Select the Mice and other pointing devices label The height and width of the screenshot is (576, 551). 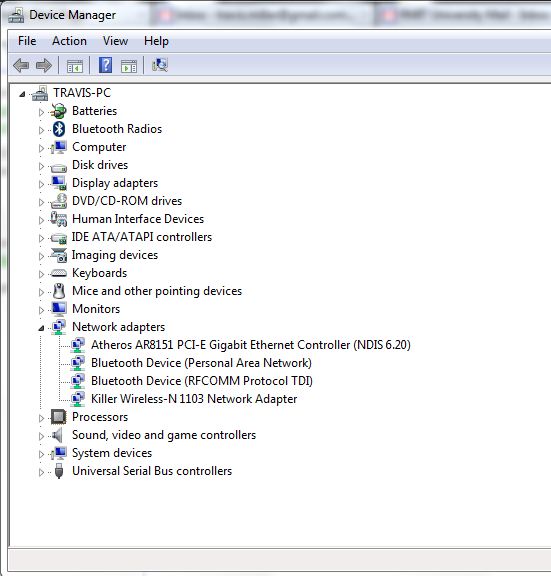(x=157, y=291)
